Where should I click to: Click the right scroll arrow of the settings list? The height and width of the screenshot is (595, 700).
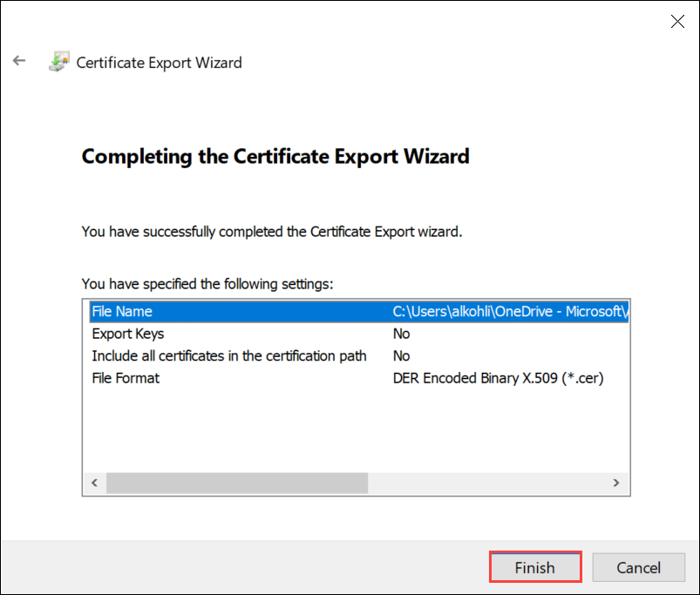[615, 482]
